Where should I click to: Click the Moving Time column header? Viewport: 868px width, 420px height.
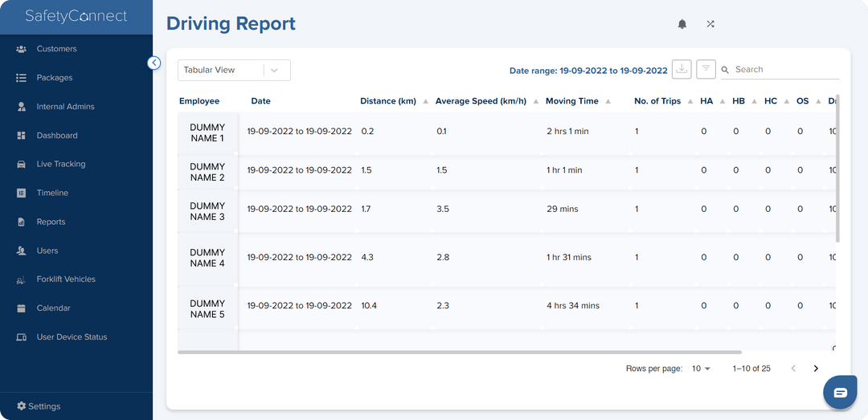(x=572, y=101)
